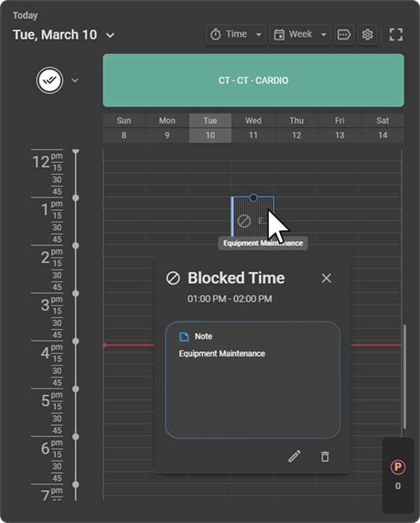420x523 pixels.
Task: Open the date picker chevron beside Tue, March 10
Action: pyautogui.click(x=110, y=35)
